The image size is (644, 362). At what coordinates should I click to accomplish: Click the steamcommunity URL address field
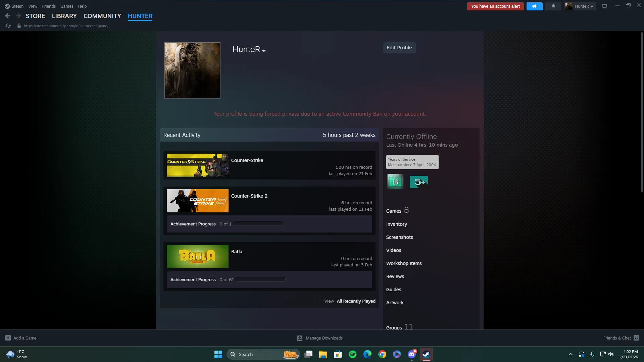tap(66, 26)
